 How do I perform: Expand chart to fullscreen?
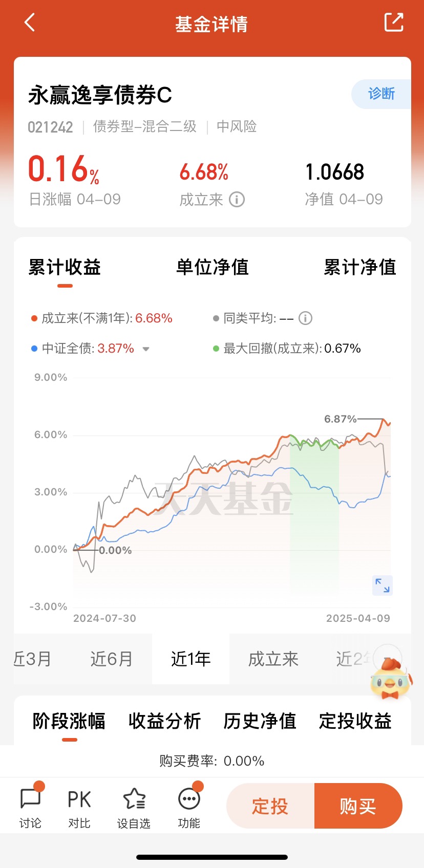(x=383, y=585)
